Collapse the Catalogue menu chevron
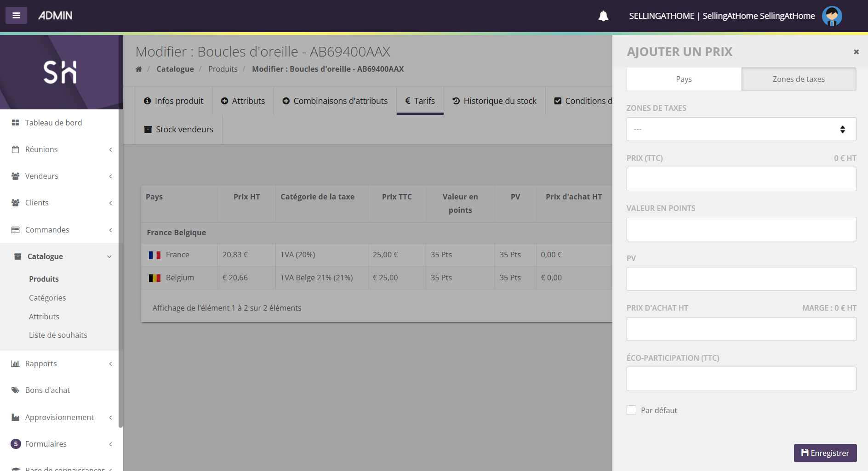Image resolution: width=868 pixels, height=471 pixels. tap(109, 257)
